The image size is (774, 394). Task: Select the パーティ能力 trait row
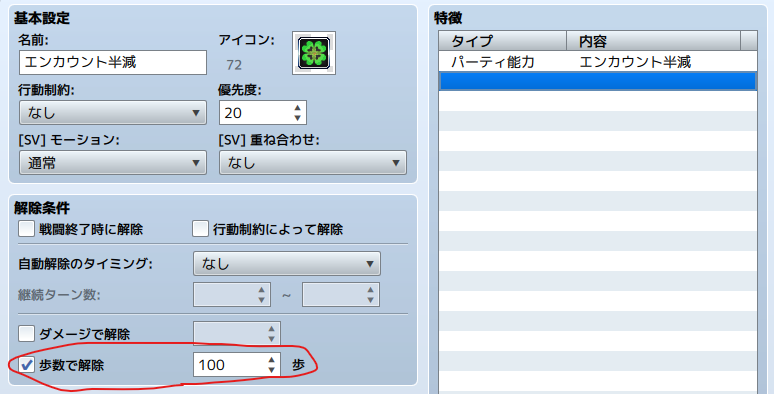[x=598, y=62]
